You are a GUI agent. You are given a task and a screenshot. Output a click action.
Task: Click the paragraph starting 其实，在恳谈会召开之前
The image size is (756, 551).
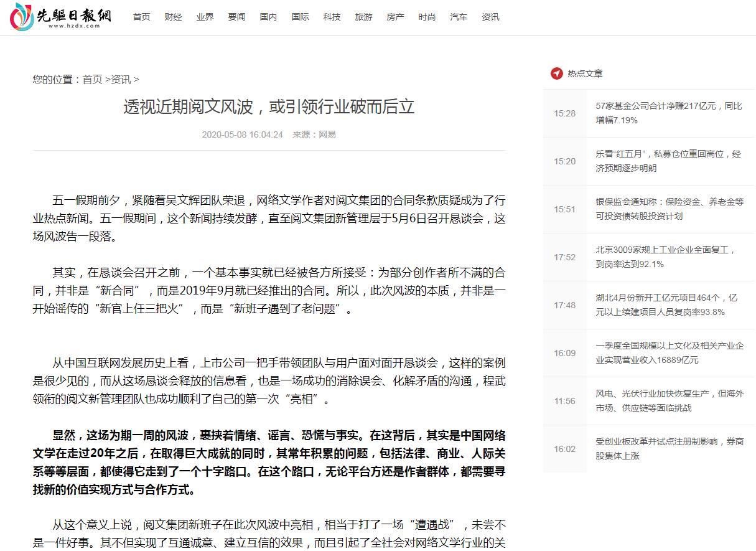(269, 291)
